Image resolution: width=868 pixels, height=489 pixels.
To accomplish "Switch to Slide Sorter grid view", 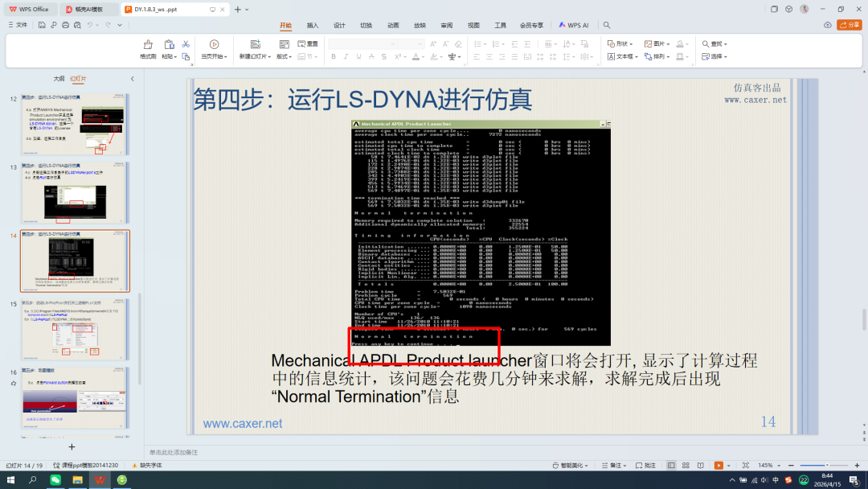I will (686, 466).
